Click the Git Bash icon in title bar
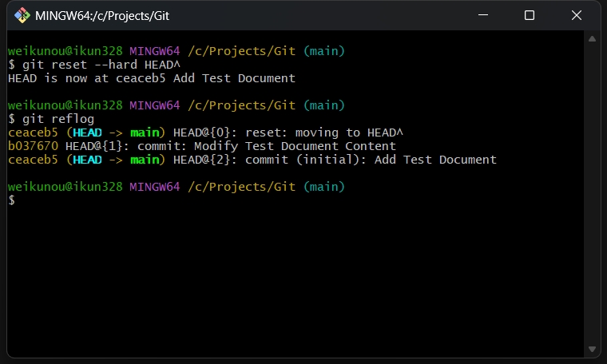This screenshot has height=364, width=607. click(x=22, y=15)
